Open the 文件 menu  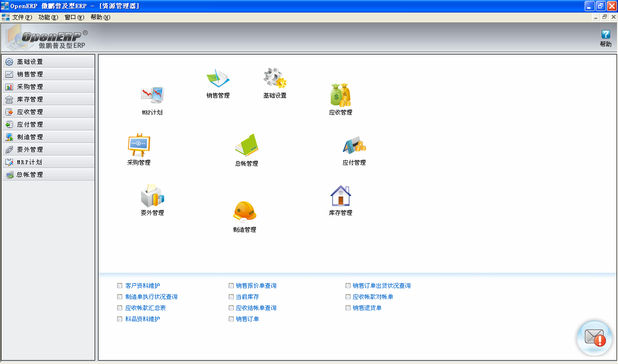click(x=21, y=17)
